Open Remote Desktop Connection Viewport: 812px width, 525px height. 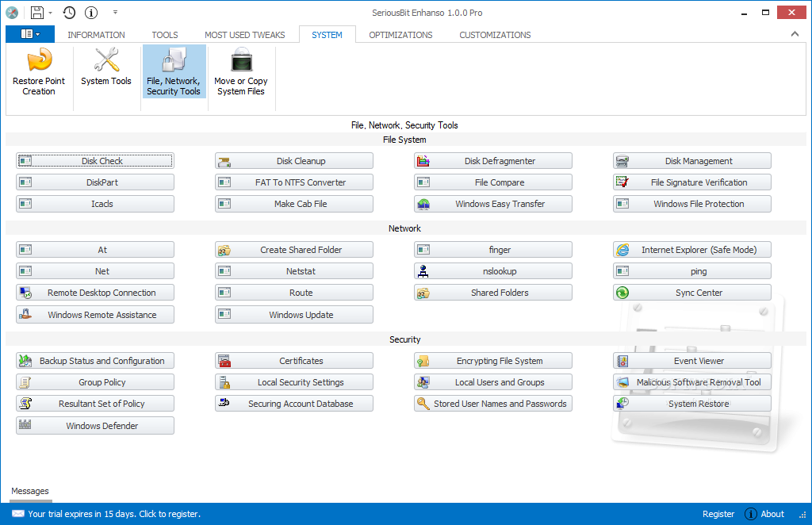pyautogui.click(x=95, y=293)
